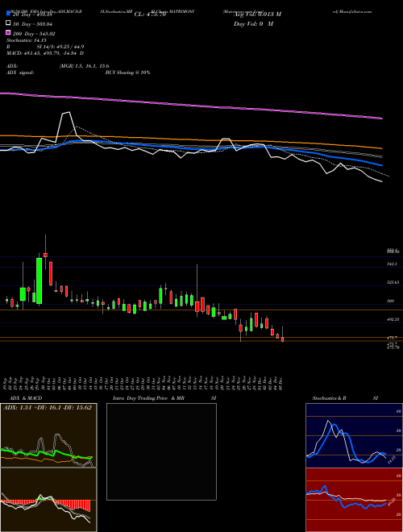The height and width of the screenshot is (532, 403).
Task: Click the last red candlestick on the right
Action: pyautogui.click(x=282, y=339)
